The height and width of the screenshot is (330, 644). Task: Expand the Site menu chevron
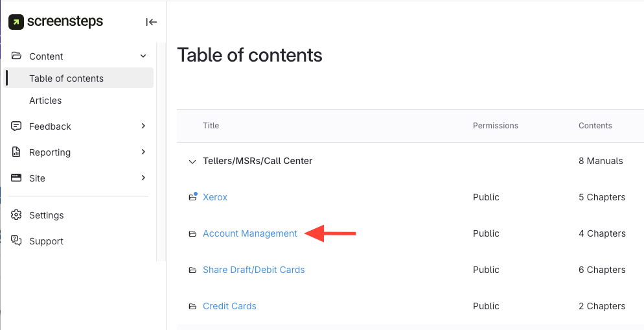pos(143,178)
